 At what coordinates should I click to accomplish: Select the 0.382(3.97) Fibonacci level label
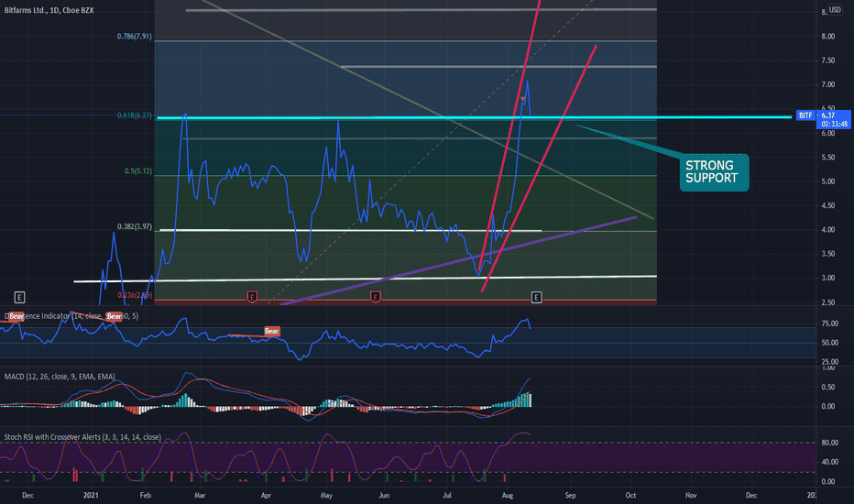tap(135, 226)
